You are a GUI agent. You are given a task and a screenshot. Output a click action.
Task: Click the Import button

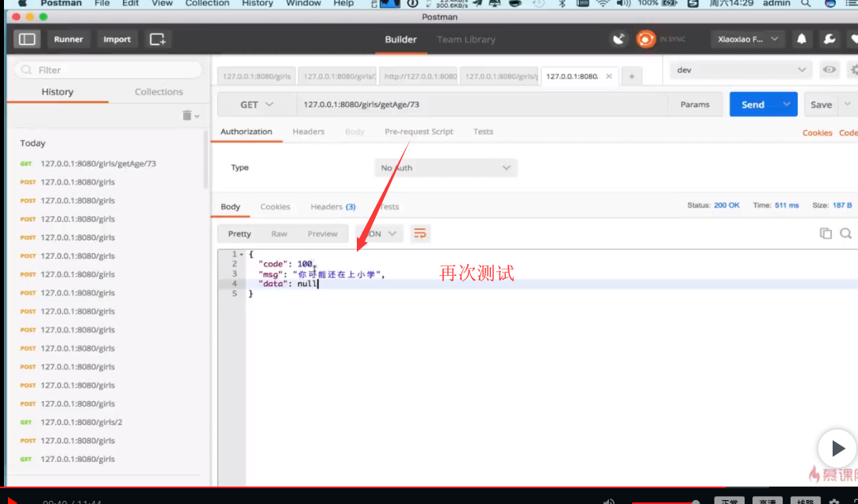[x=117, y=40]
